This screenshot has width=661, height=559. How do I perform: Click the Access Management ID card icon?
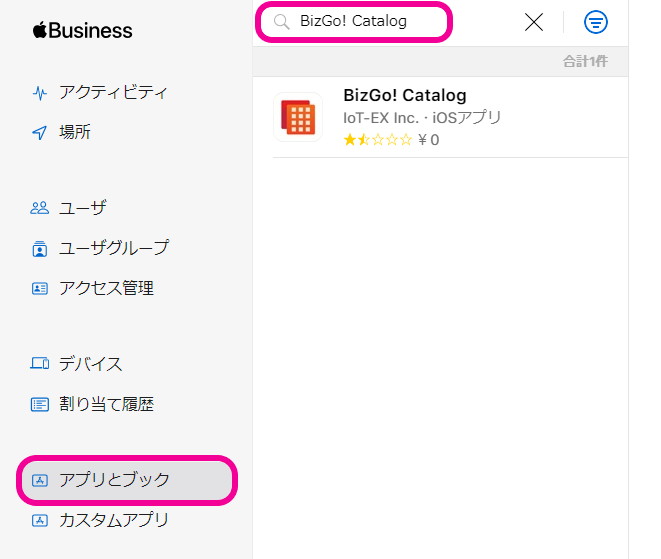point(40,288)
